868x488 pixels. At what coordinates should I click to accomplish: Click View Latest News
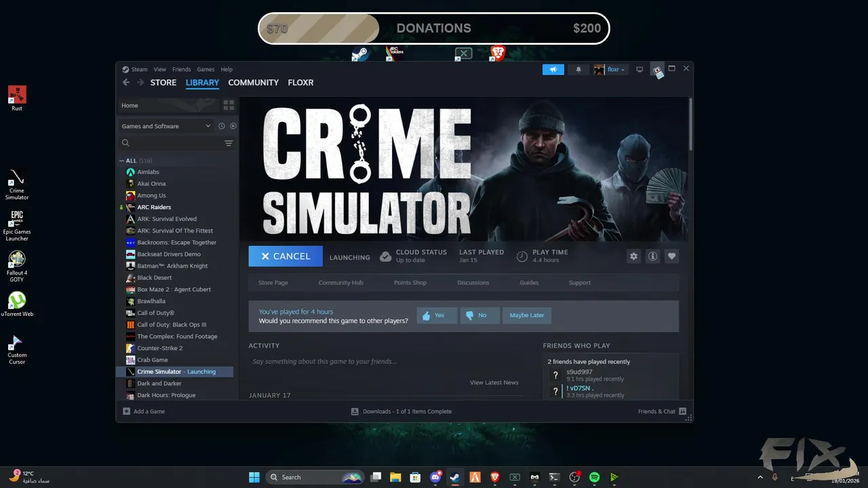[x=494, y=382]
